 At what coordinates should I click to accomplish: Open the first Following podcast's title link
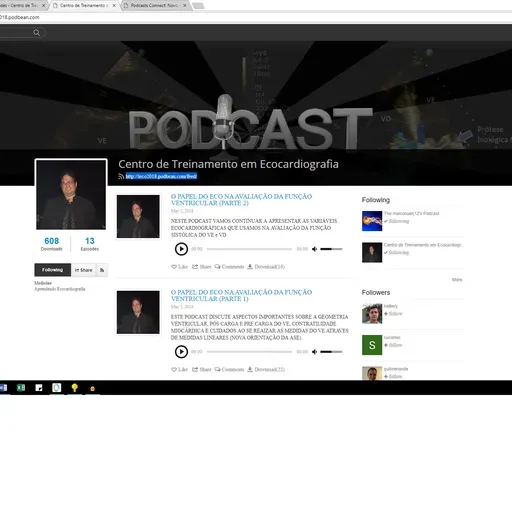tap(411, 213)
